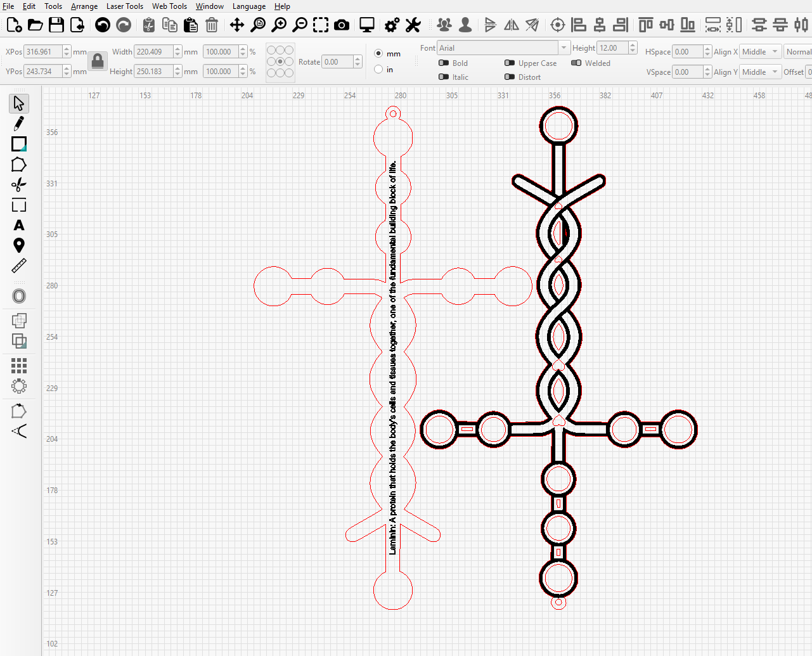Open the Align Y Middle dropdown
The width and height of the screenshot is (812, 656).
tap(760, 72)
